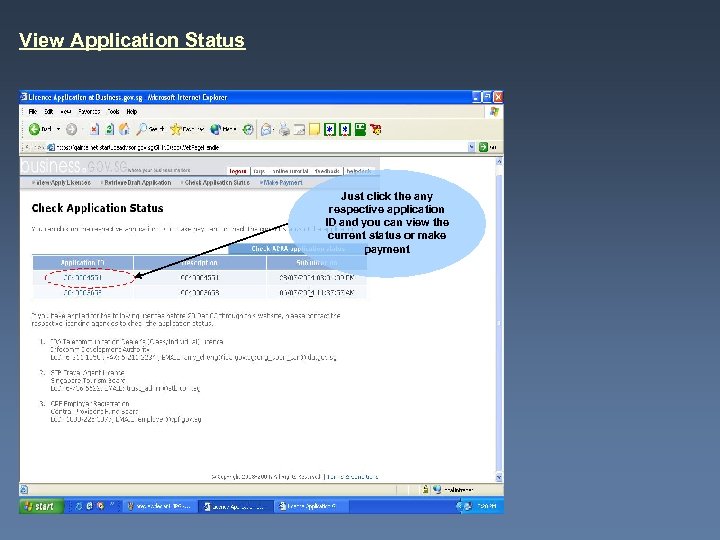Click the first row submitted date cell
The image size is (720, 540).
pyautogui.click(x=316, y=278)
